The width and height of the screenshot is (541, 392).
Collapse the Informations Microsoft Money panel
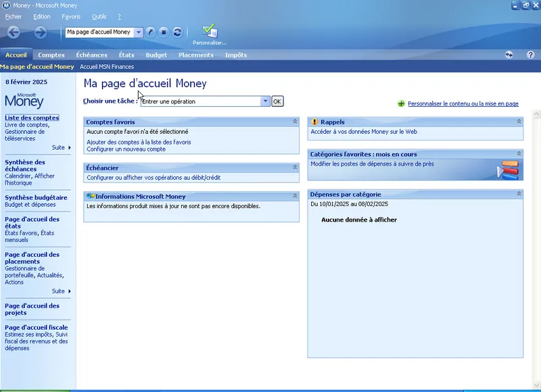coord(295,196)
